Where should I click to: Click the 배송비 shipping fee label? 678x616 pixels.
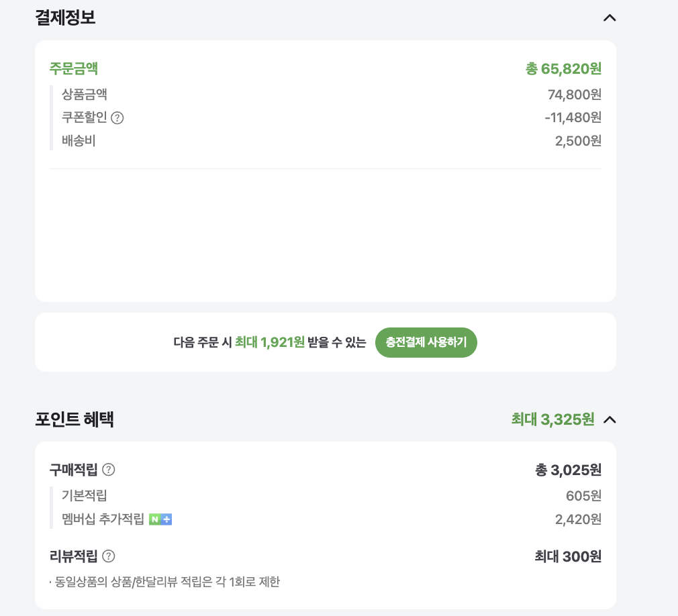point(79,141)
